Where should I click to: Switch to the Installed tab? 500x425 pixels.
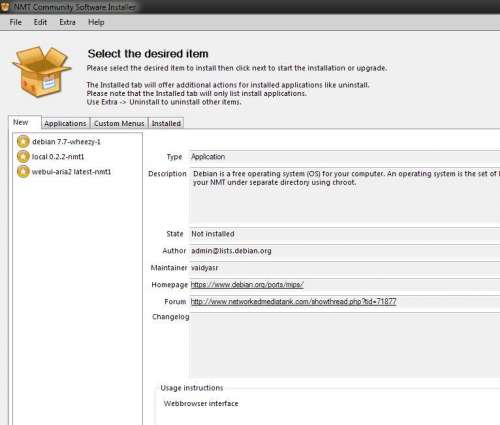click(x=166, y=123)
